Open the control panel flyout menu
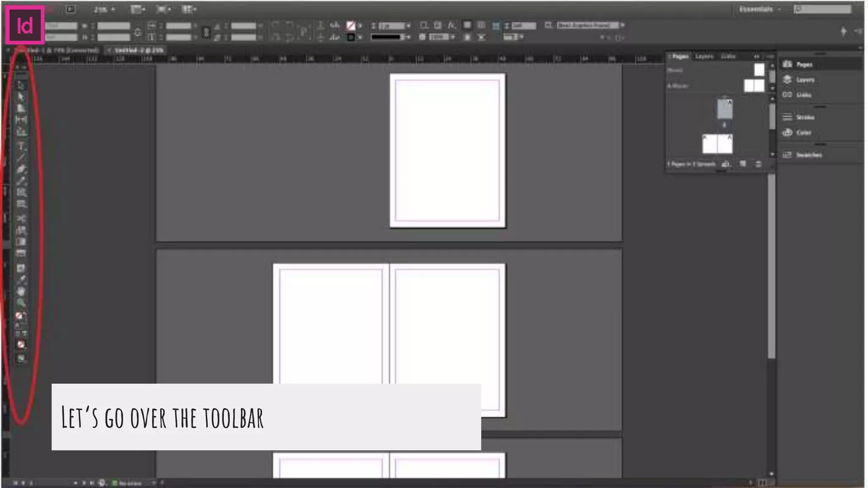 [x=857, y=31]
